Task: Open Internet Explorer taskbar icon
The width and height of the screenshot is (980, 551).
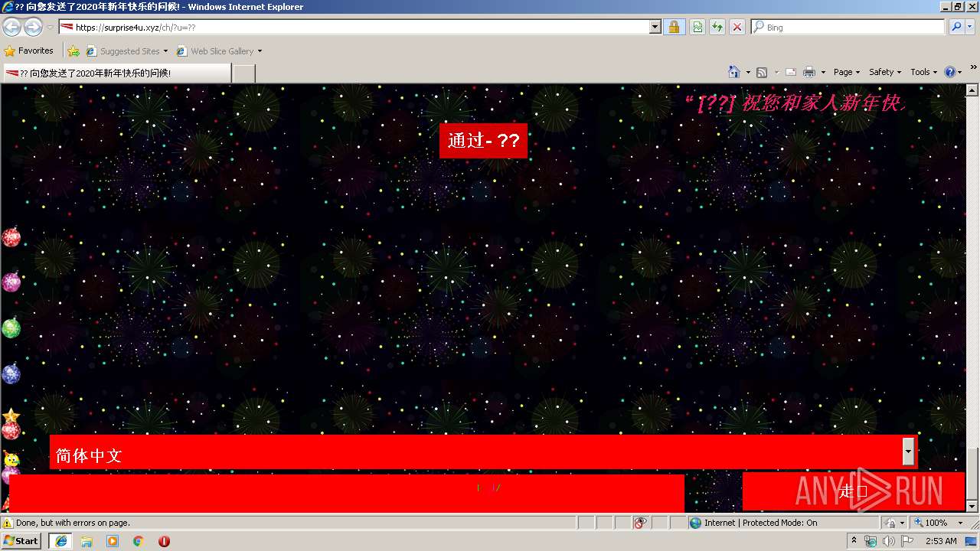Action: click(60, 541)
